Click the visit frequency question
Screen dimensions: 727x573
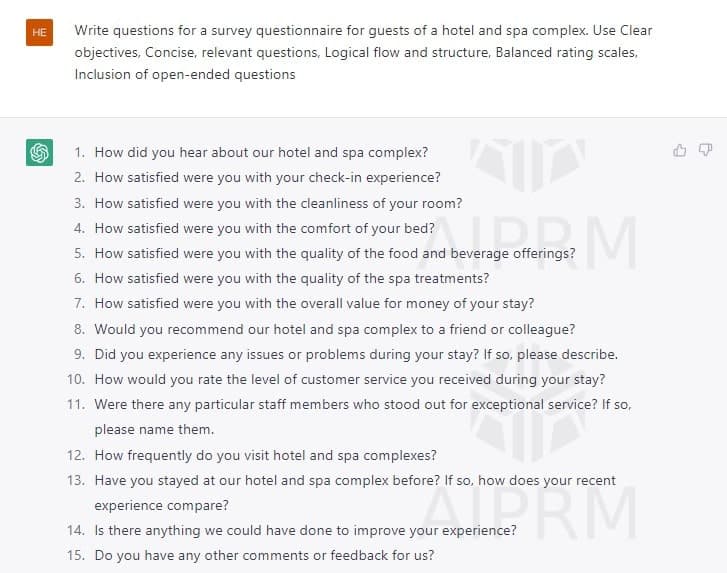click(266, 455)
